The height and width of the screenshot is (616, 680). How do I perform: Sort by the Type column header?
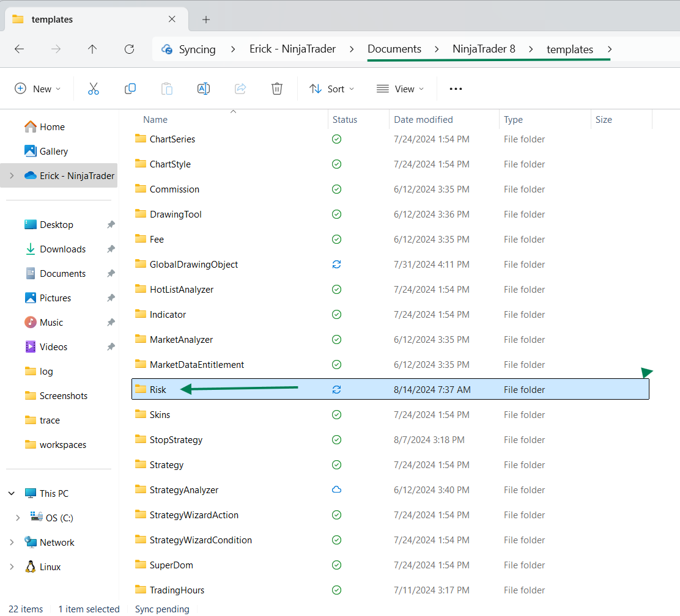point(513,120)
